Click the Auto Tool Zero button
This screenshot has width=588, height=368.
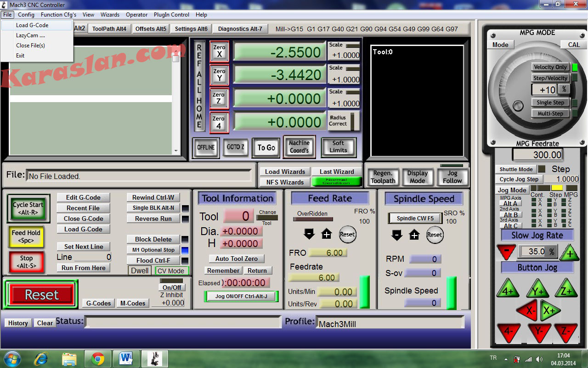click(x=237, y=259)
